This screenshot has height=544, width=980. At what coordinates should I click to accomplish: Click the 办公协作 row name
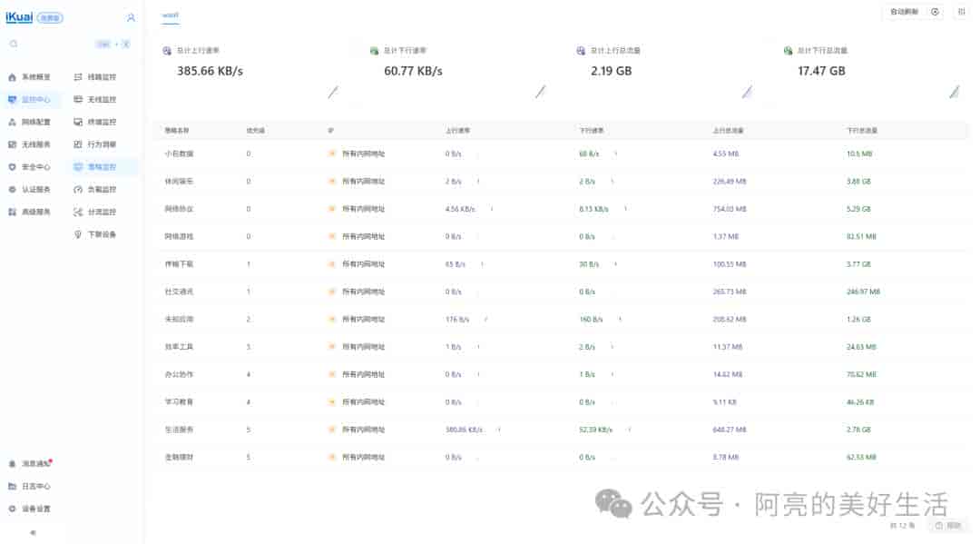[x=179, y=374]
